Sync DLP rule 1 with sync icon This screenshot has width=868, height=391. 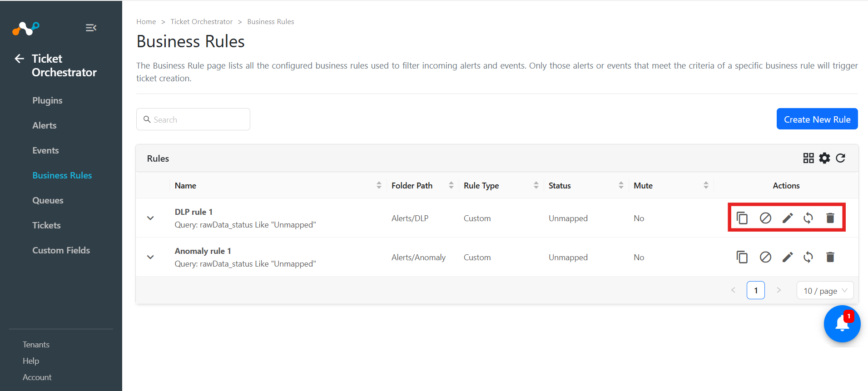click(808, 218)
